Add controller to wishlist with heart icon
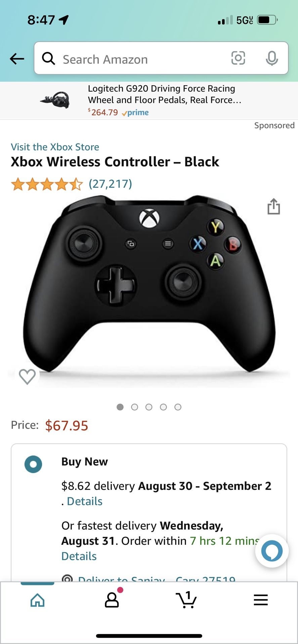This screenshot has height=644, width=298. click(27, 376)
